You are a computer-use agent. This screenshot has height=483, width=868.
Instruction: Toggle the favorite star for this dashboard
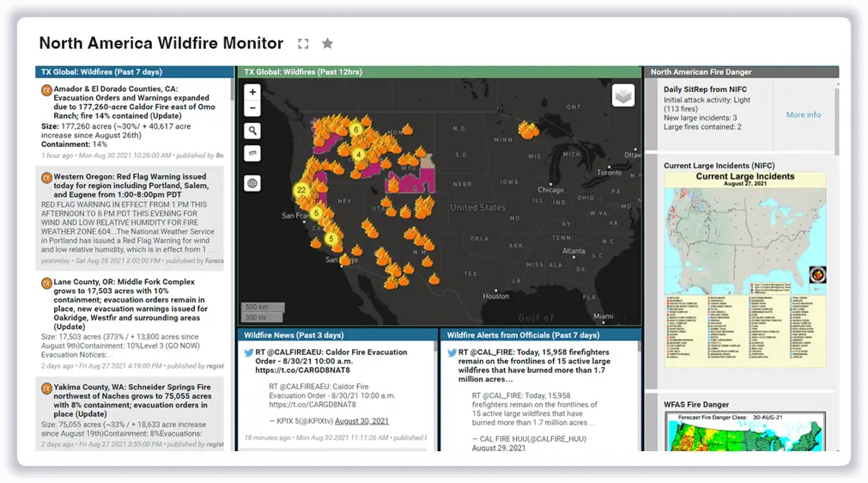coord(327,44)
